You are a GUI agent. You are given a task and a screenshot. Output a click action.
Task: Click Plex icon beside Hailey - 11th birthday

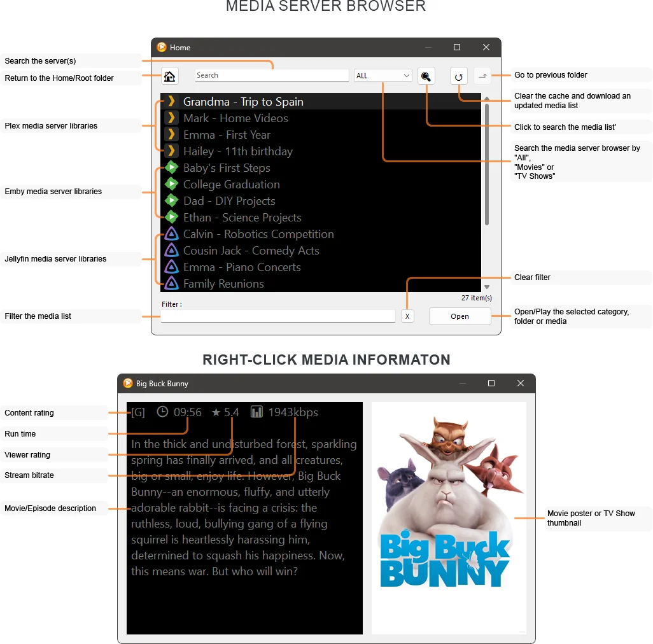pos(171,151)
